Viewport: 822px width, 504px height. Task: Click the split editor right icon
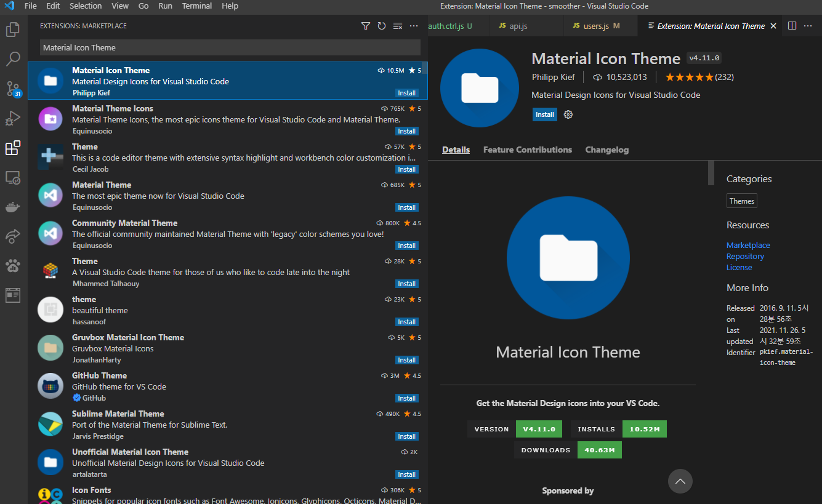(x=792, y=26)
